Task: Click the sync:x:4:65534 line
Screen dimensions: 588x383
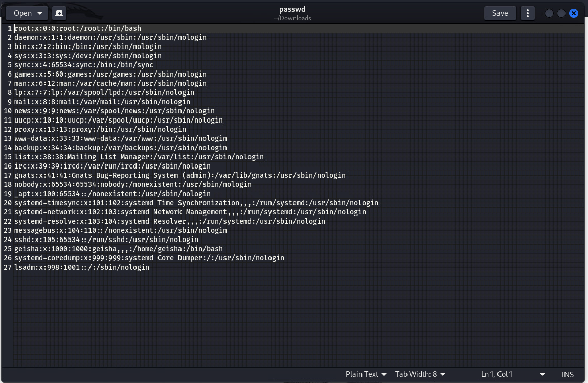Action: click(84, 65)
